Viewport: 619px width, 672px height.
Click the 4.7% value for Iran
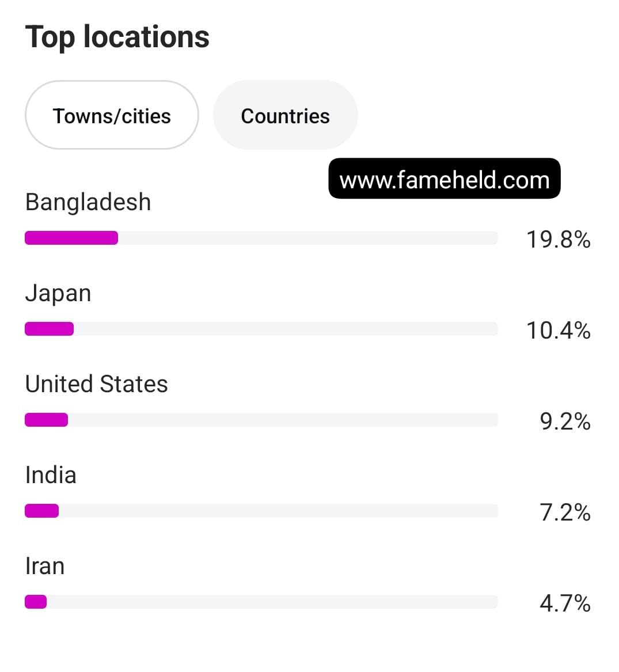pos(565,604)
